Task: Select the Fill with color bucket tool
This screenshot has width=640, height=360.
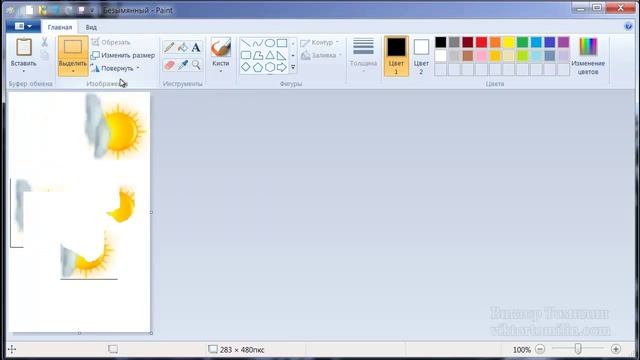Action: [x=183, y=47]
